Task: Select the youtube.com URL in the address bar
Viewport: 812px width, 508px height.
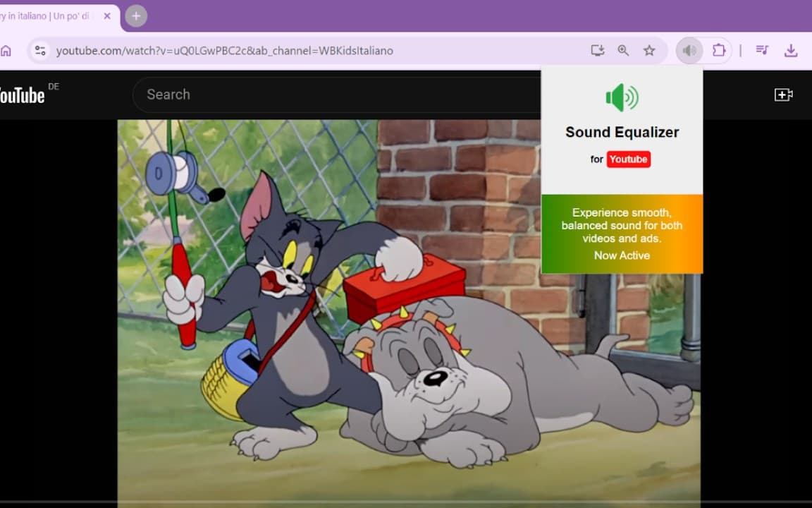Action: click(x=224, y=51)
